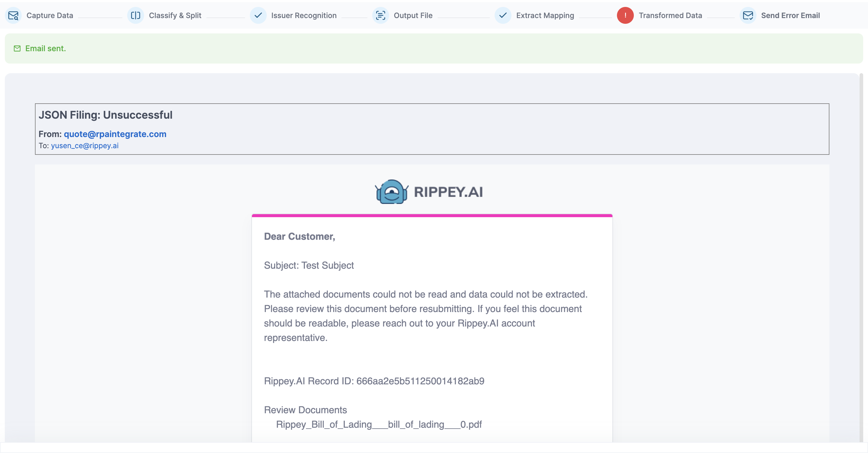The width and height of the screenshot is (868, 453).
Task: Click the RIPPEY.AI brand text
Action: (x=448, y=192)
